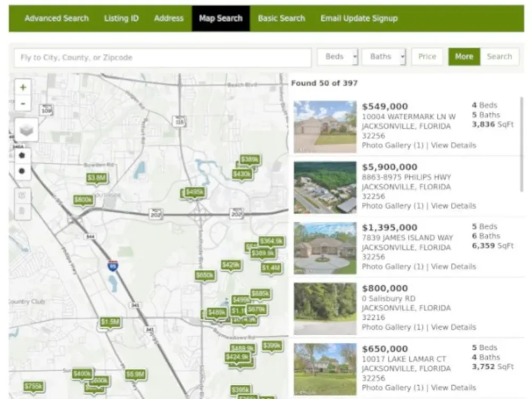Open the Email Update Signup tab
The height and width of the screenshot is (399, 532).
click(359, 18)
